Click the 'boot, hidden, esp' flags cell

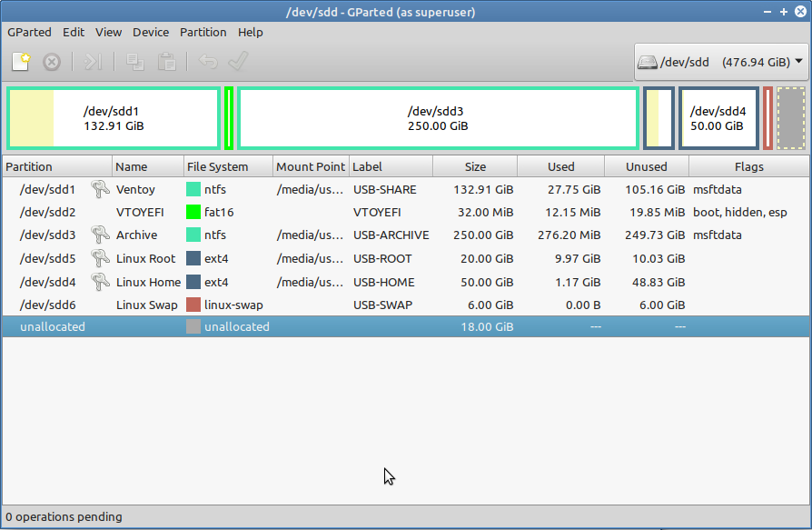[740, 212]
